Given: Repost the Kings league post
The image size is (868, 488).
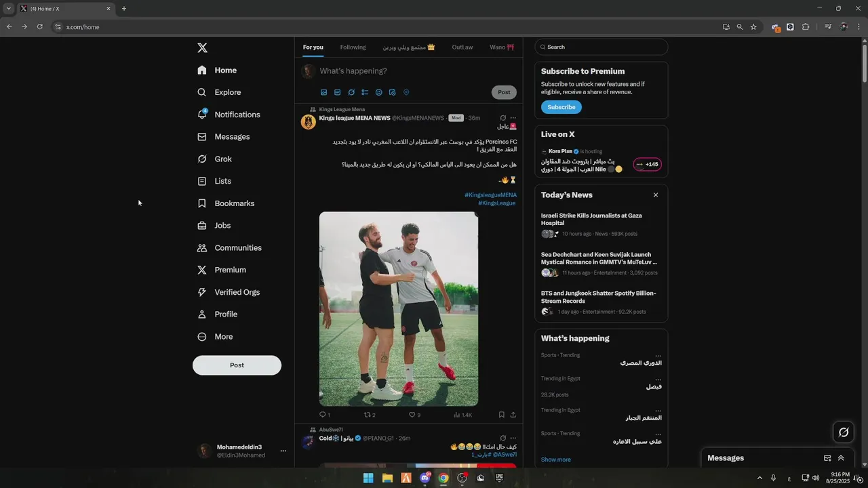Looking at the screenshot, I should point(370,415).
